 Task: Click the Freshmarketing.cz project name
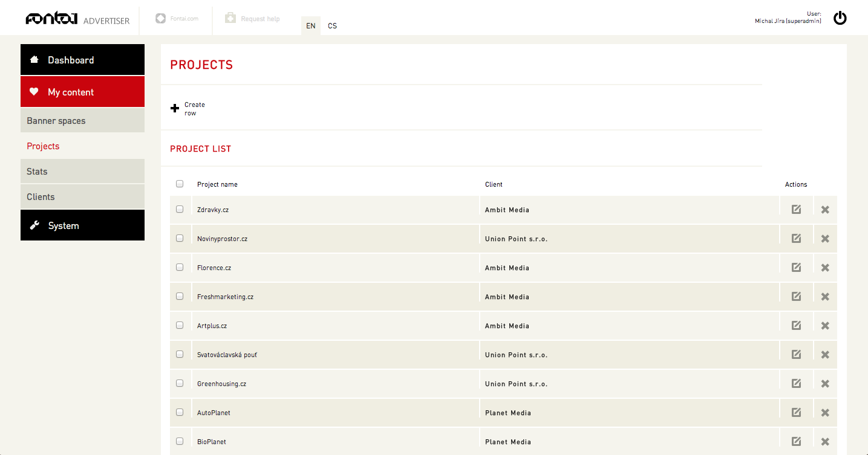pos(225,297)
